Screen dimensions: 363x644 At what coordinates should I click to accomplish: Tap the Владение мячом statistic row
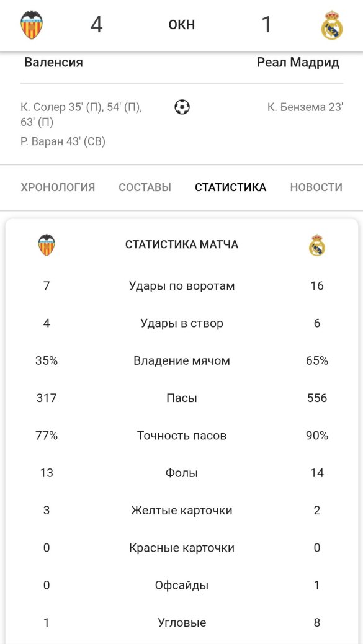click(181, 360)
